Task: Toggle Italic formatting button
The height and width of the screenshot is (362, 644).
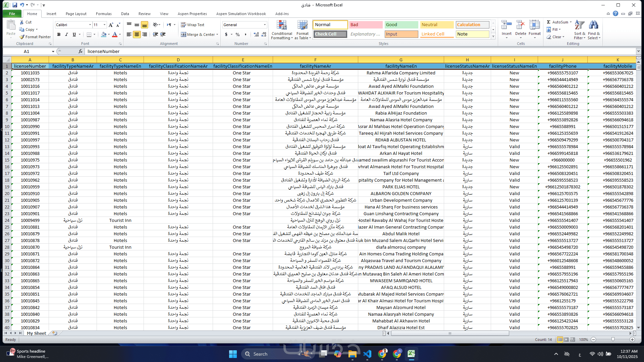Action: 66,35
